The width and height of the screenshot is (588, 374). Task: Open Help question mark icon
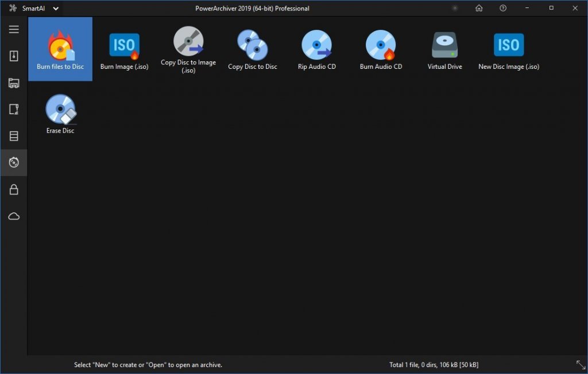[503, 8]
